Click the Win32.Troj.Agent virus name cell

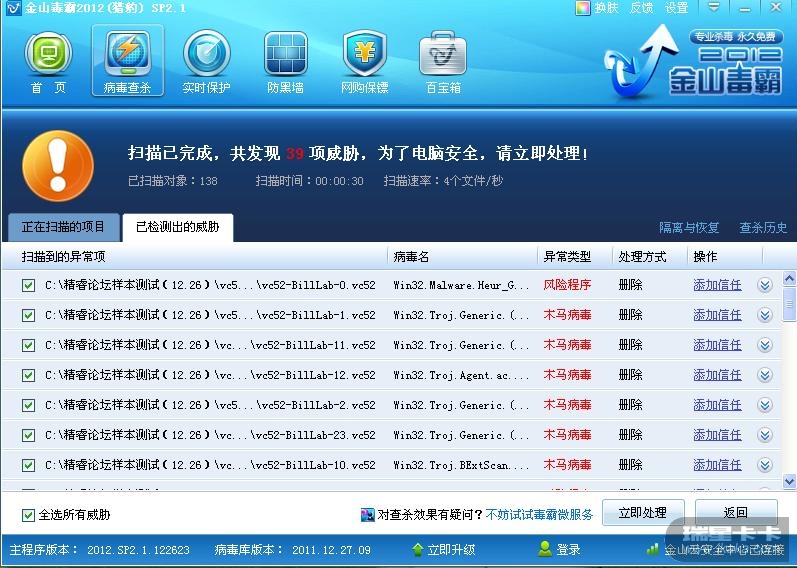coord(461,375)
